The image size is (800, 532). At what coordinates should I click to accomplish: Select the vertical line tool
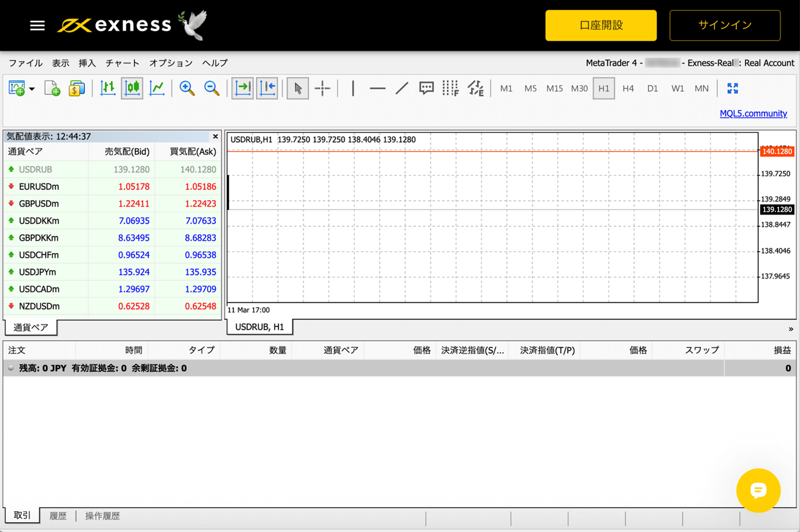(353, 88)
